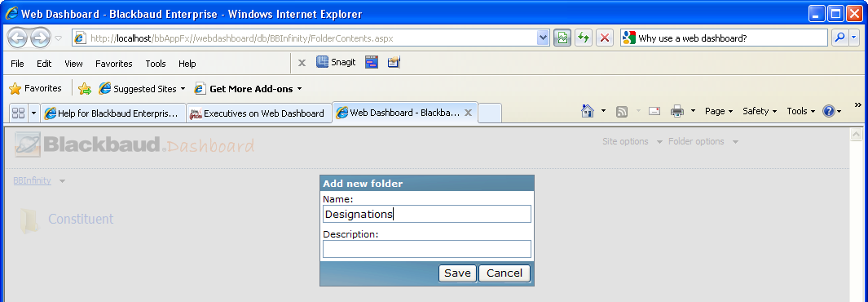Switch to Help for Blackbaud Enterprise tab
This screenshot has height=302, width=868.
[x=113, y=113]
